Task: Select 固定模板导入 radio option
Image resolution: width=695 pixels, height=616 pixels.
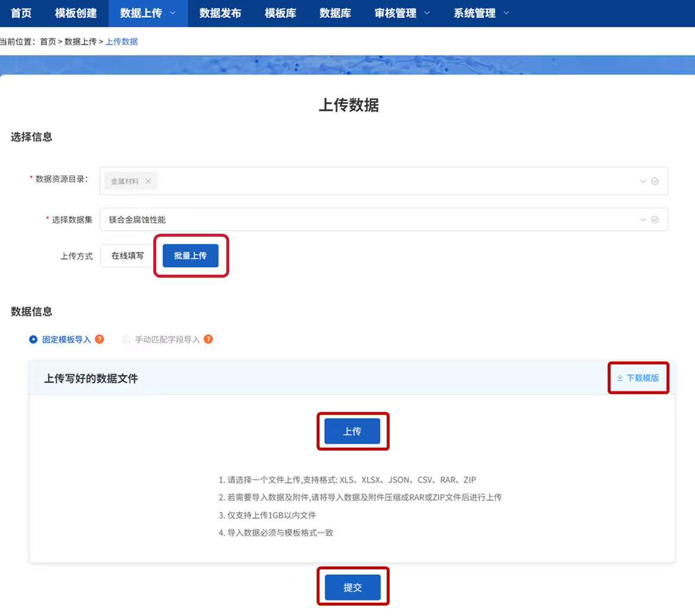Action: coord(34,340)
